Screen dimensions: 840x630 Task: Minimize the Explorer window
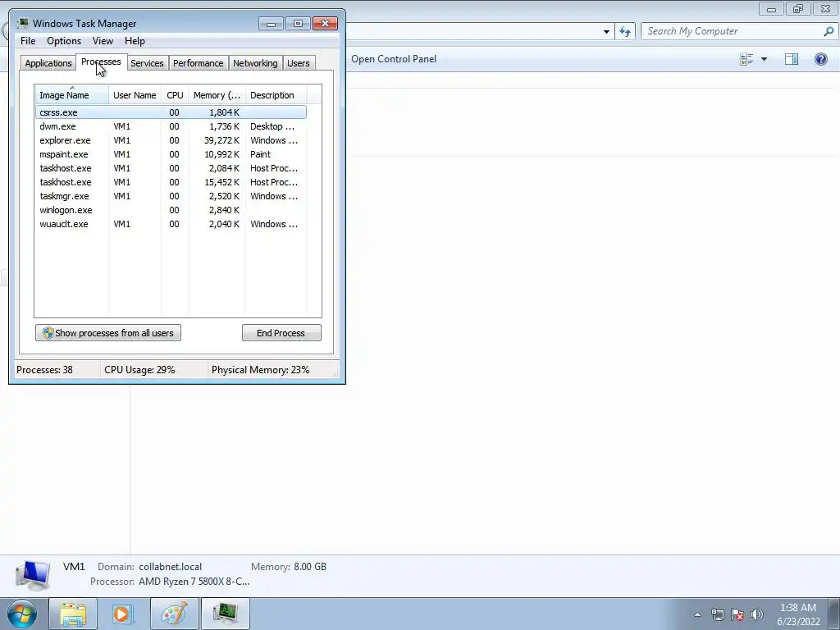coord(771,8)
